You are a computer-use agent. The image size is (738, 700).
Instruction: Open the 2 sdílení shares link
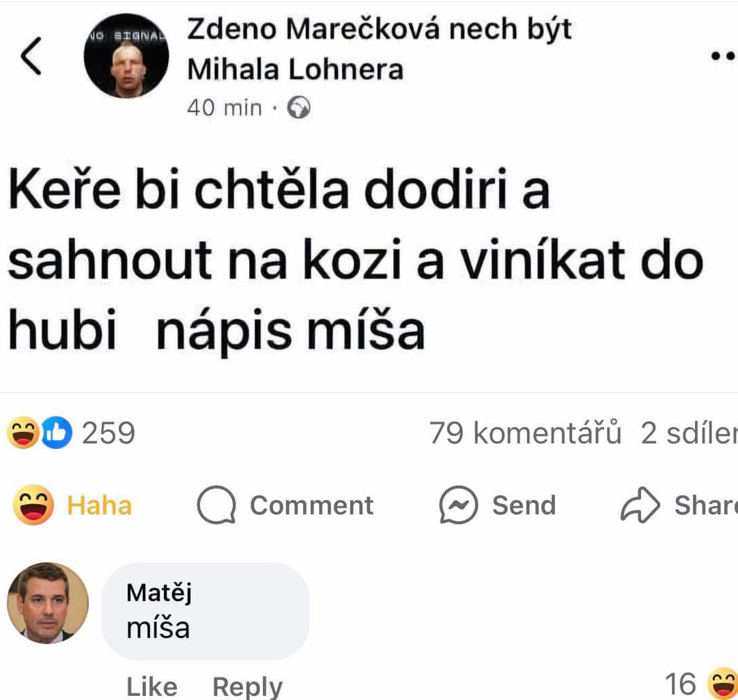coord(688,434)
